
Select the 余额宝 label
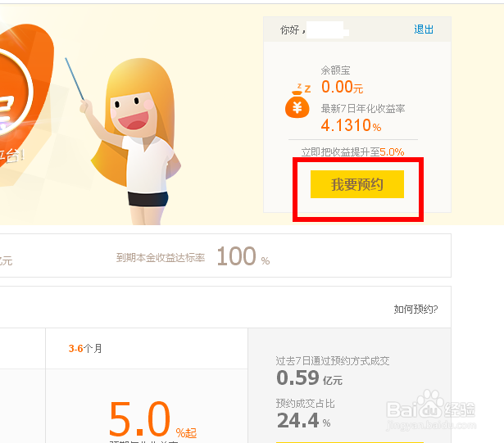coord(335,70)
